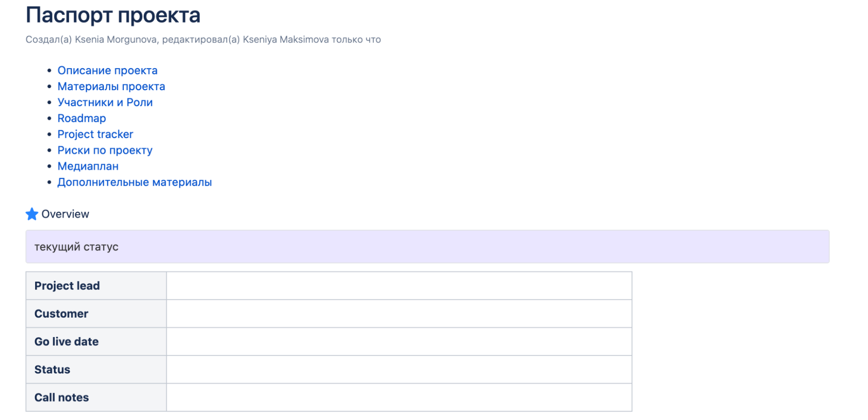
Task: Click the blue star icon beside Overview
Action: (32, 214)
